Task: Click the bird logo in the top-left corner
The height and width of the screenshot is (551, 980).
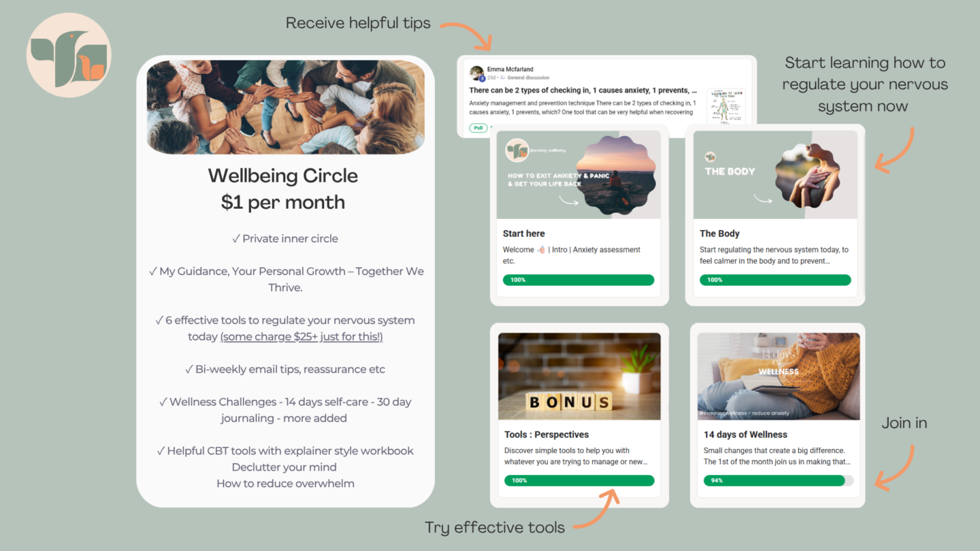Action: click(x=69, y=55)
